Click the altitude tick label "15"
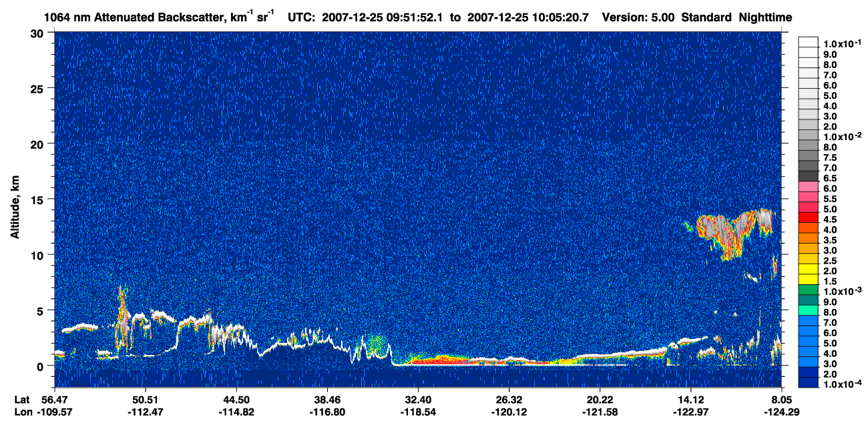 coord(39,199)
